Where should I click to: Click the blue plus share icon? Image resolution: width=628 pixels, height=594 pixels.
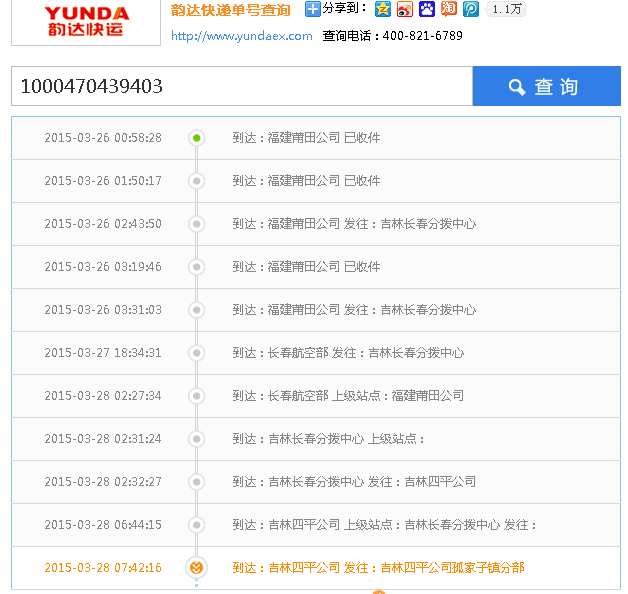[x=313, y=10]
